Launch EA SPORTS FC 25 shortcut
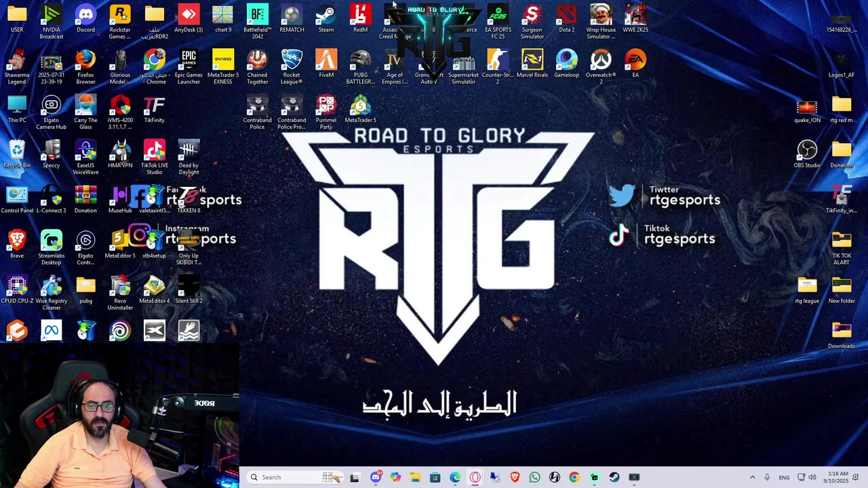Screen dimensions: 868x488 click(498, 21)
